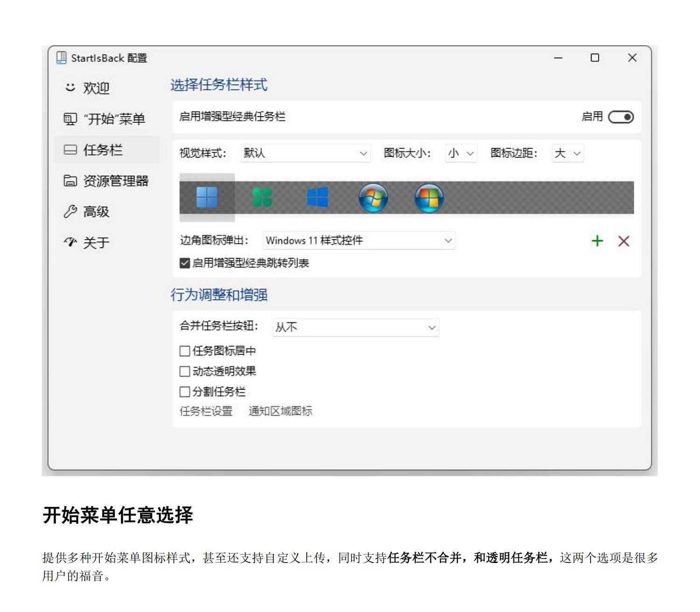Pick the Windows 10 blue logo icon
The width and height of the screenshot is (700, 612).
coord(317,197)
